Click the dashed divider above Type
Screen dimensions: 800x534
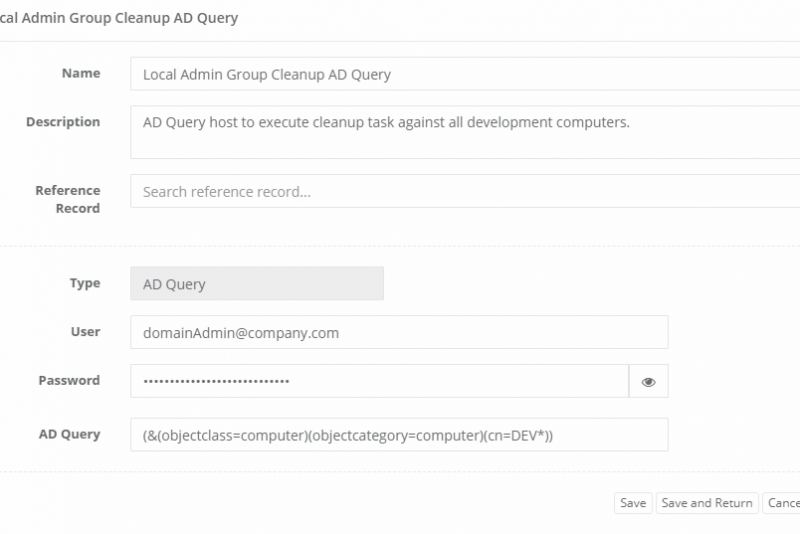[400, 245]
